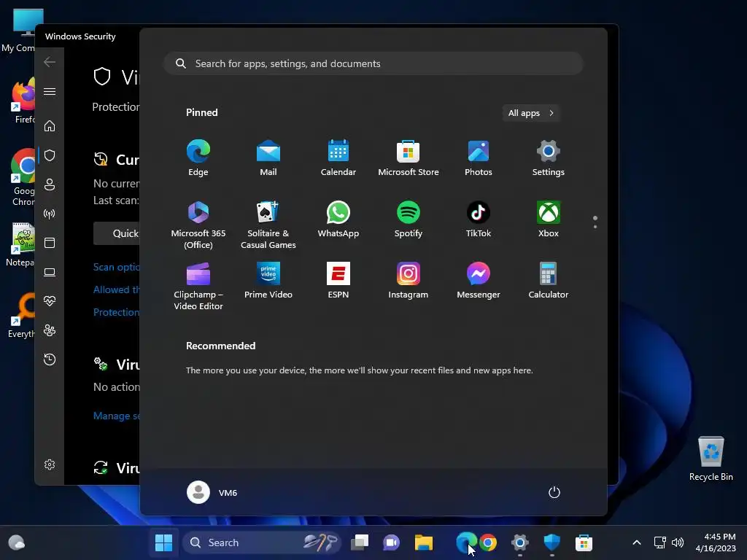747x560 pixels.
Task: Select the Recycle Bin desktop icon
Action: click(x=711, y=459)
